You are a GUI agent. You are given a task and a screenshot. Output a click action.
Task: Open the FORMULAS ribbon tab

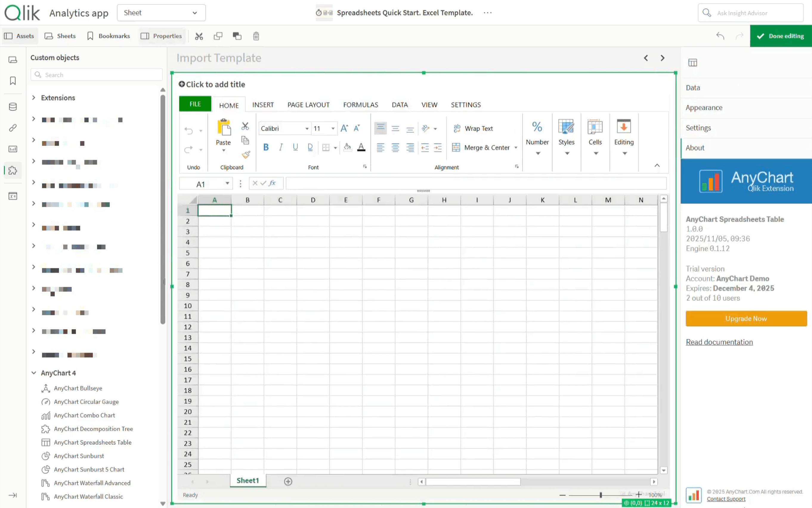click(360, 105)
